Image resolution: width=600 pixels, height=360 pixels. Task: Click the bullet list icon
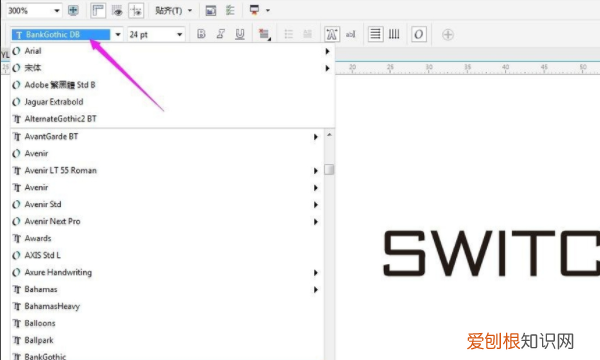coord(289,34)
